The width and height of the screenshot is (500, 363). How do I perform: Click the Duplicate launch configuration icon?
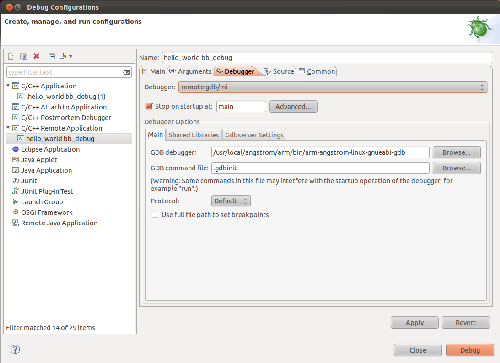pos(23,56)
